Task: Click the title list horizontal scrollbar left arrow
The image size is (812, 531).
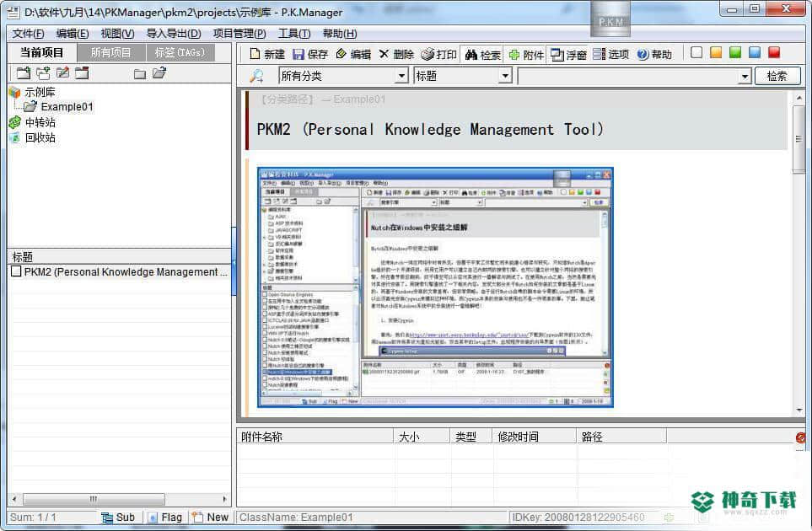Action: click(x=14, y=500)
